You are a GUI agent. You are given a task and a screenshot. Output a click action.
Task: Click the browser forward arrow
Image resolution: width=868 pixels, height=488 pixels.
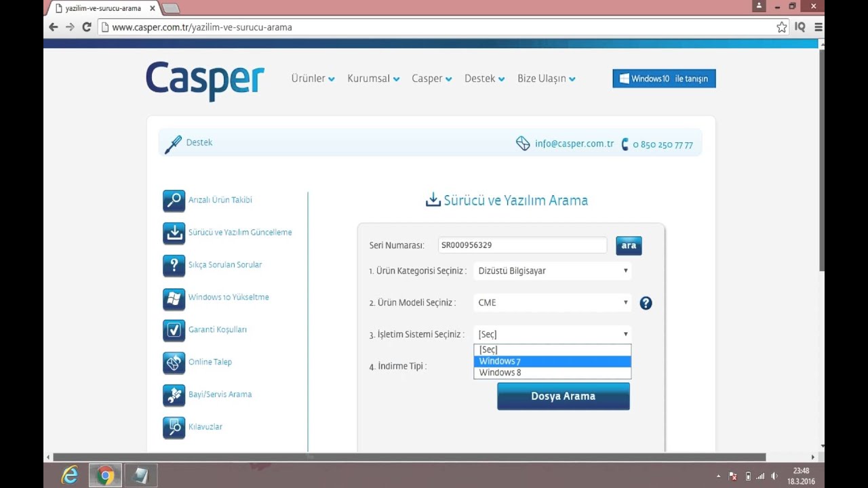point(70,27)
